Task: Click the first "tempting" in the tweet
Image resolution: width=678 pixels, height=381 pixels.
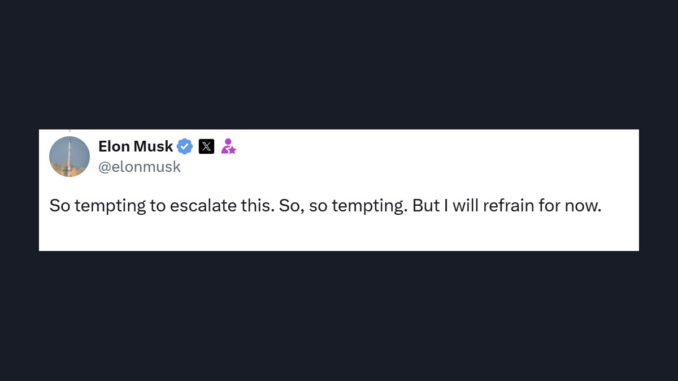Action: coord(110,206)
